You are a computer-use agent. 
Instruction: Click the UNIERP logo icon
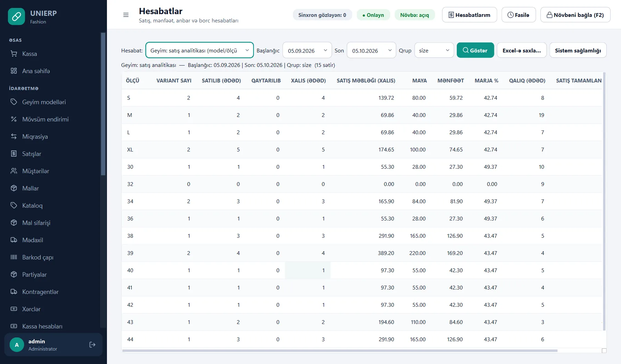coord(17,17)
